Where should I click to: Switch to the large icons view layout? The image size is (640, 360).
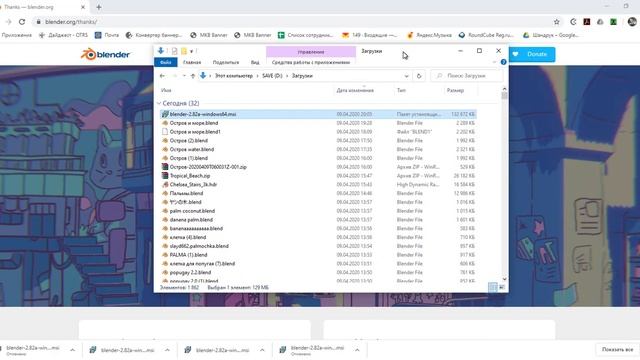coord(502,287)
